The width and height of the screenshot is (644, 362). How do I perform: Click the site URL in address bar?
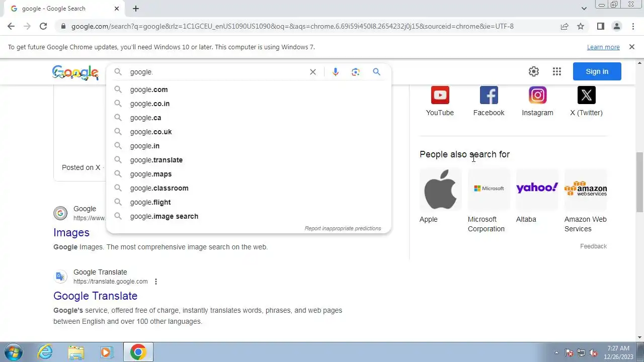pyautogui.click(x=292, y=26)
